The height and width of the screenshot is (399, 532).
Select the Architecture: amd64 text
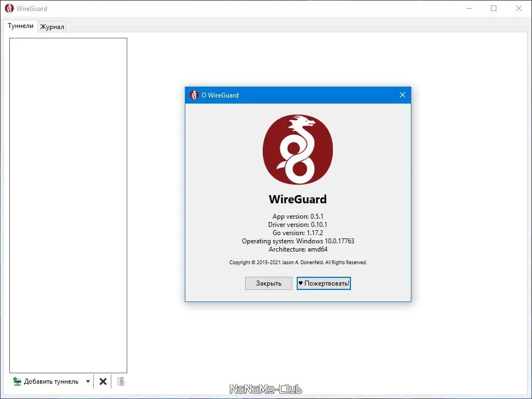tap(298, 249)
